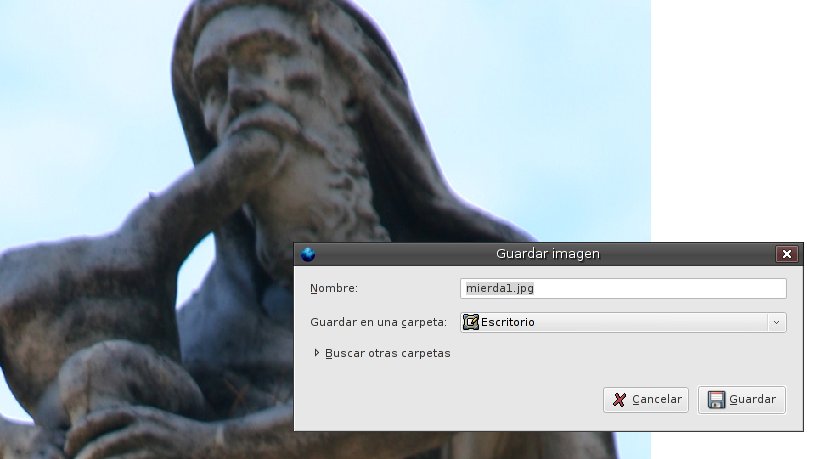This screenshot has width=827, height=459.
Task: Close the Guardar imagen dialog
Action: coord(786,254)
